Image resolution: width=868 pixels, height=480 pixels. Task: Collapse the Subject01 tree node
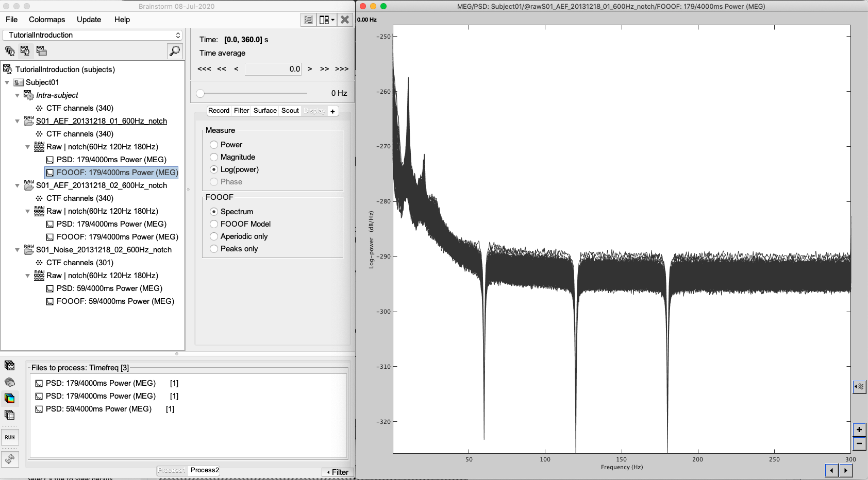coord(7,82)
